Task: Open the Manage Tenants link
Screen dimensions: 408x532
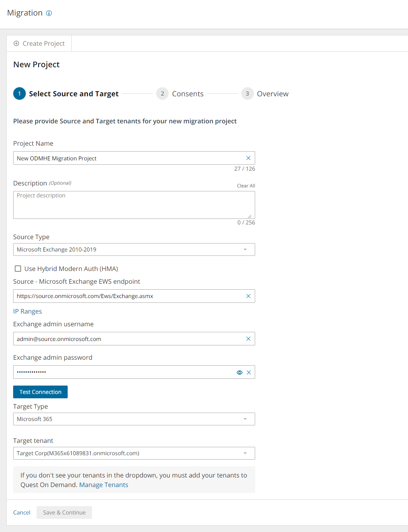Action: click(x=103, y=485)
